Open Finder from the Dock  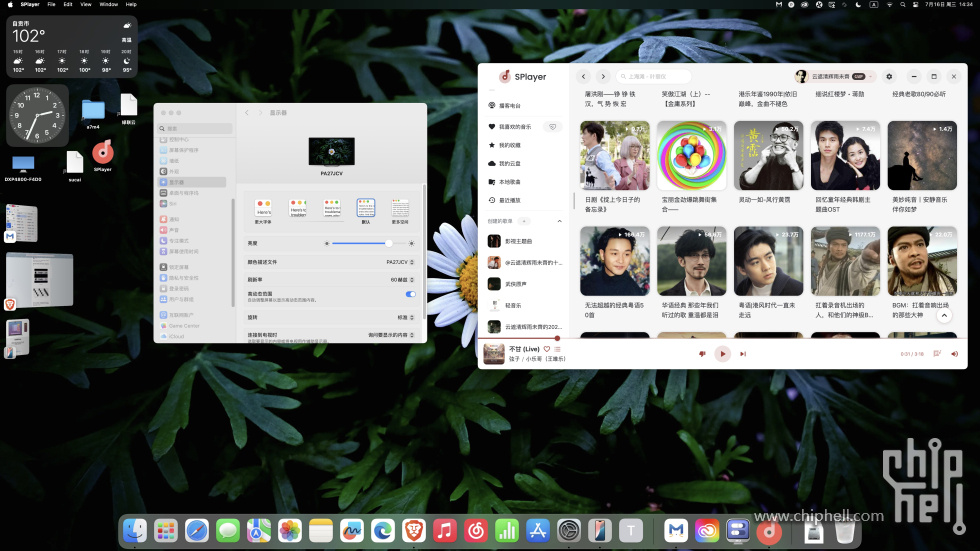135,531
